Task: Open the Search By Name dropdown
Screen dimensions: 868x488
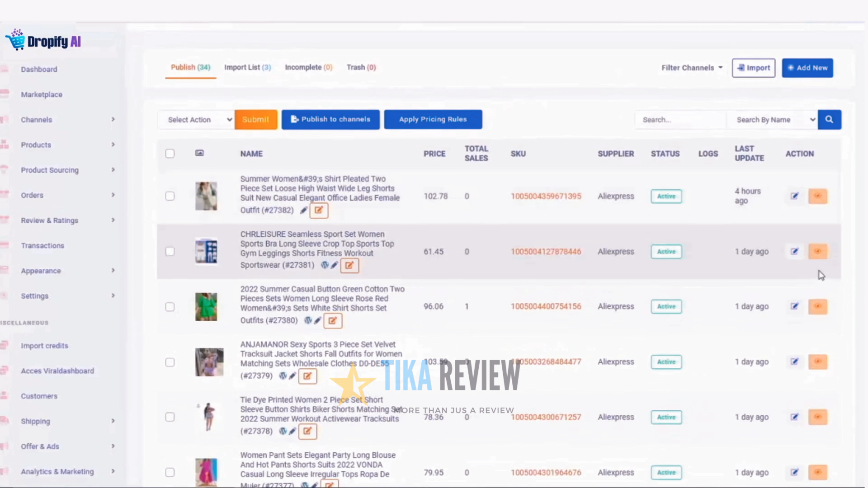Action: [x=773, y=119]
